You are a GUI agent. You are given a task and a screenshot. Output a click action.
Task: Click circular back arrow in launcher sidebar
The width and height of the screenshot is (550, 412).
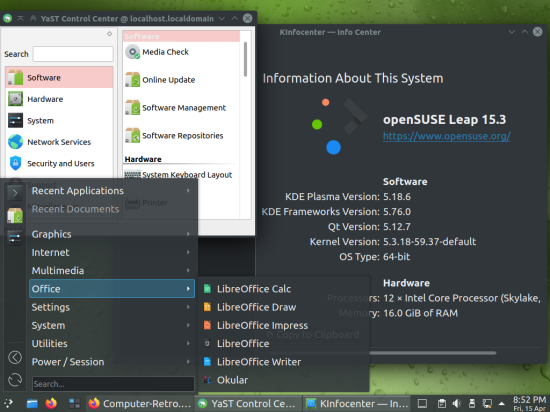[15, 357]
